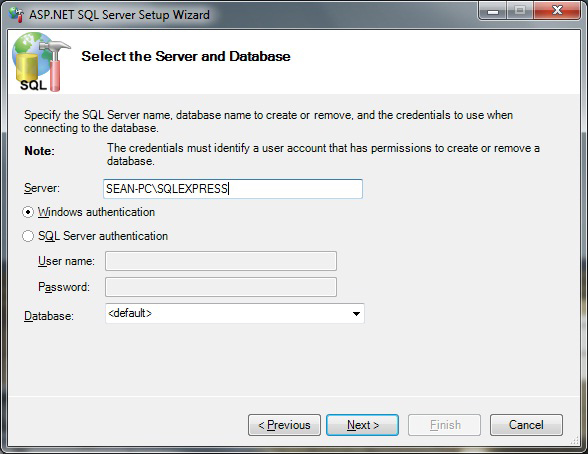Click the Select the Server and Database heading

(x=186, y=56)
